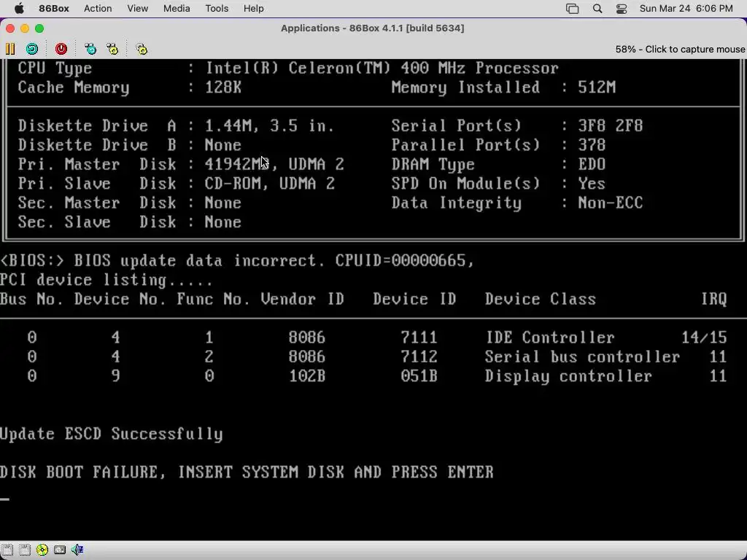The image size is (747, 560).
Task: Click the red ACPI shutdown power icon
Action: tap(61, 49)
